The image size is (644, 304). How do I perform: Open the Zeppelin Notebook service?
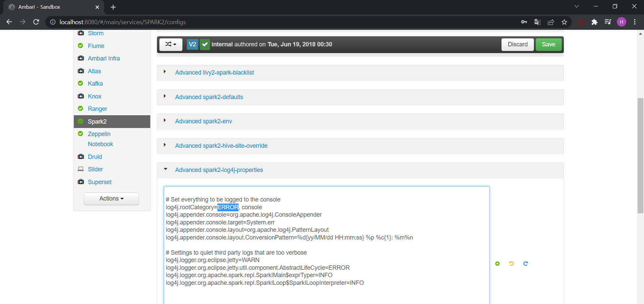100,139
